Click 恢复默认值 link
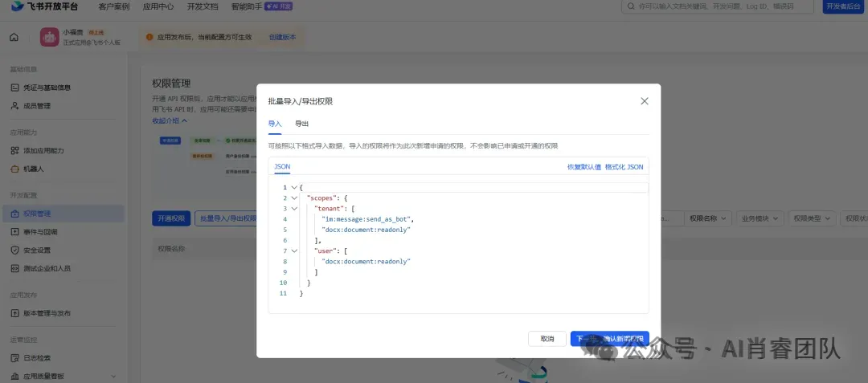 point(584,166)
